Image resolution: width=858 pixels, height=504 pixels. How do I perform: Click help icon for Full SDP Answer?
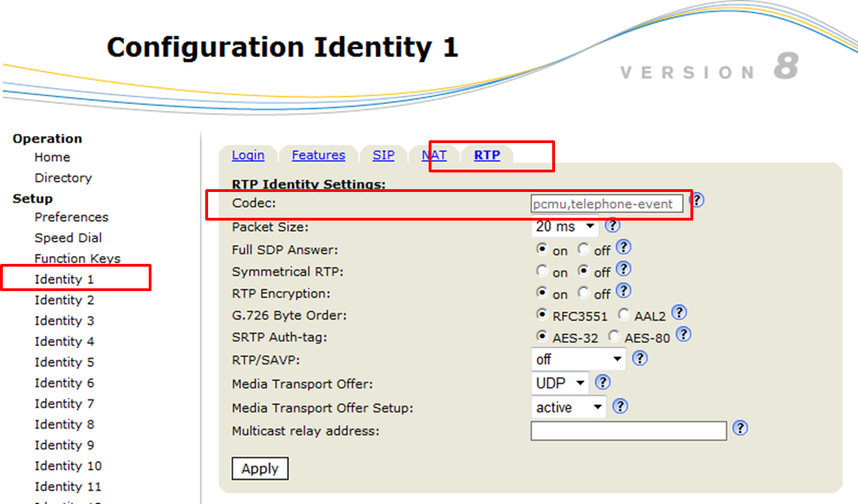pos(623,247)
